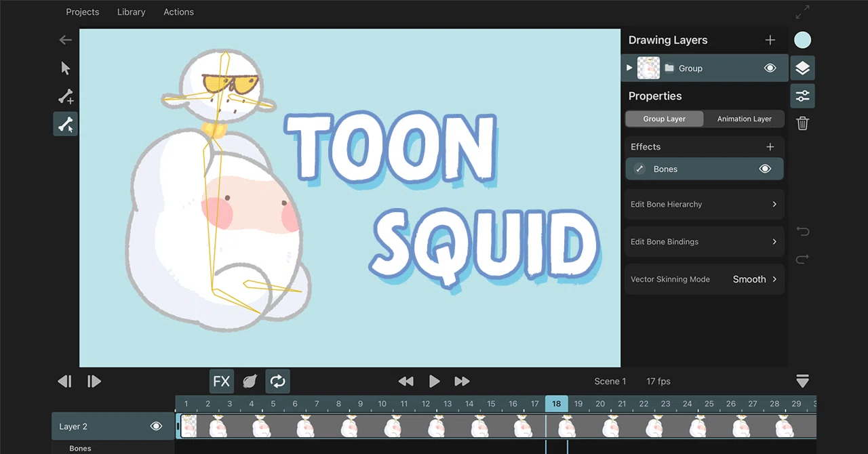Toggle Bones effect visibility
Viewport: 868px width, 454px height.
click(765, 169)
